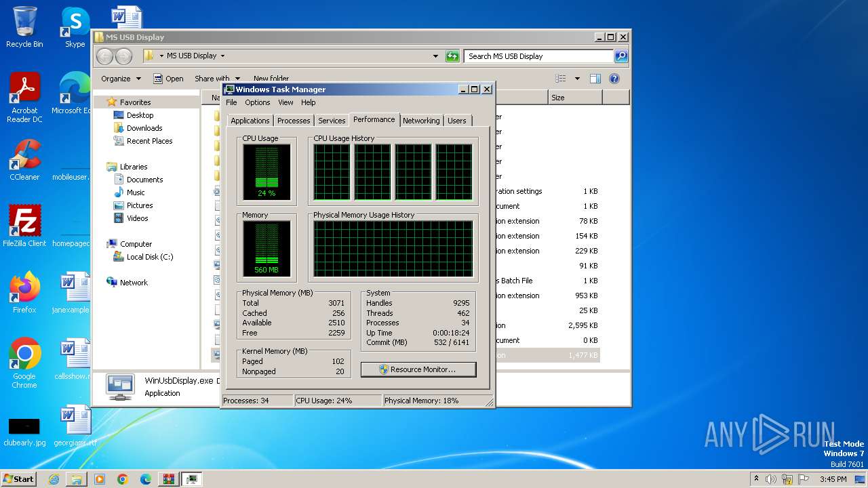The height and width of the screenshot is (488, 868).
Task: Open the Options menu in Task Manager
Action: click(257, 102)
